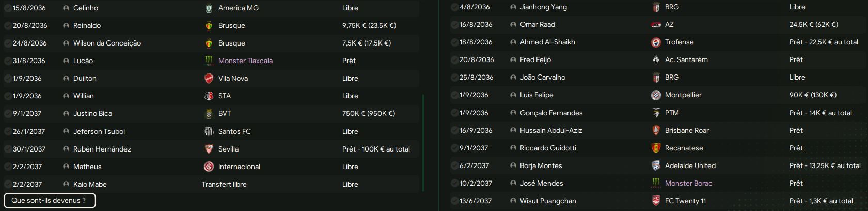
Task: Click the Brisbane Roar club crest
Action: [x=656, y=130]
